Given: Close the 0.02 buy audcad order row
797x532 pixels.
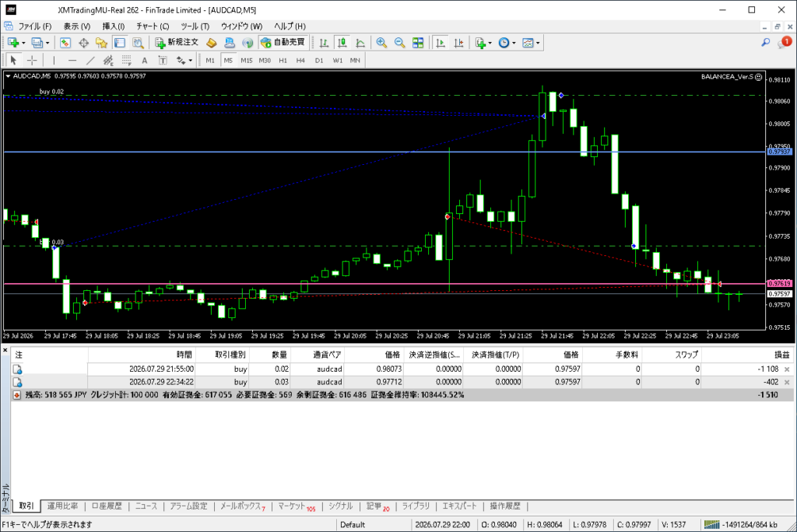Looking at the screenshot, I should pos(787,369).
